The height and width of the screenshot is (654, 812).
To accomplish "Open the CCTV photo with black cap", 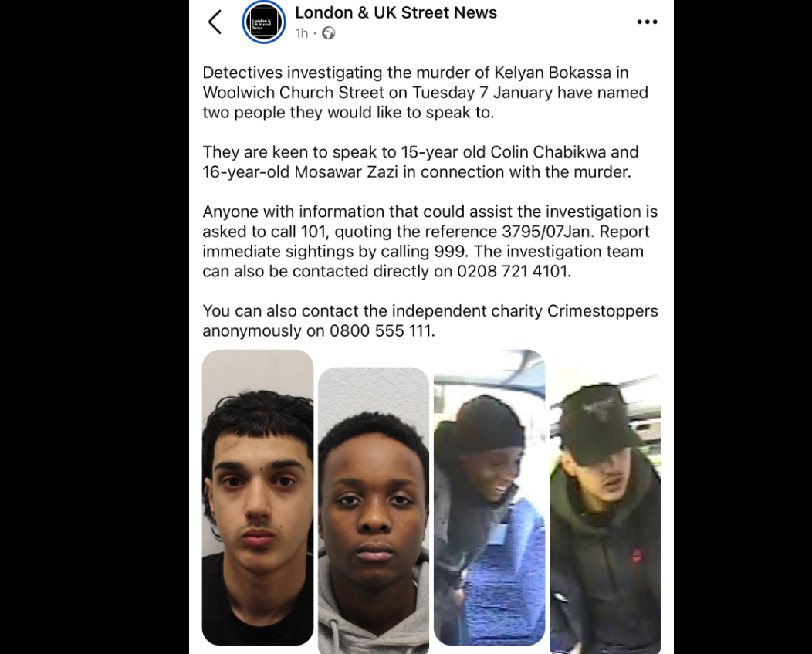I will pyautogui.click(x=605, y=510).
